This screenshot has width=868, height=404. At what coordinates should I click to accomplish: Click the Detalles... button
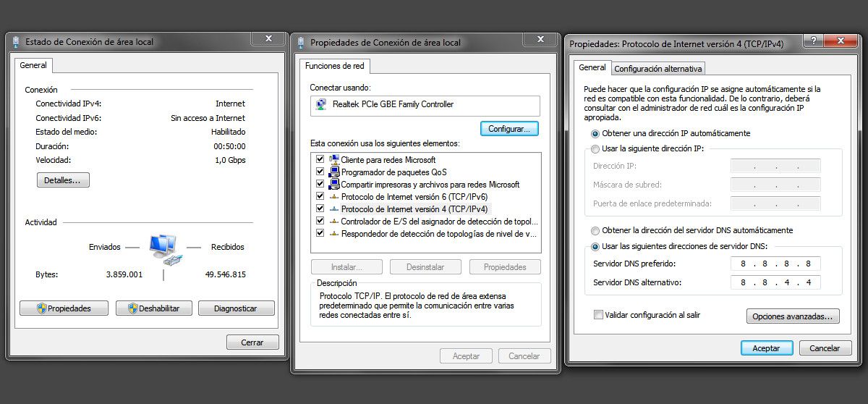point(63,180)
